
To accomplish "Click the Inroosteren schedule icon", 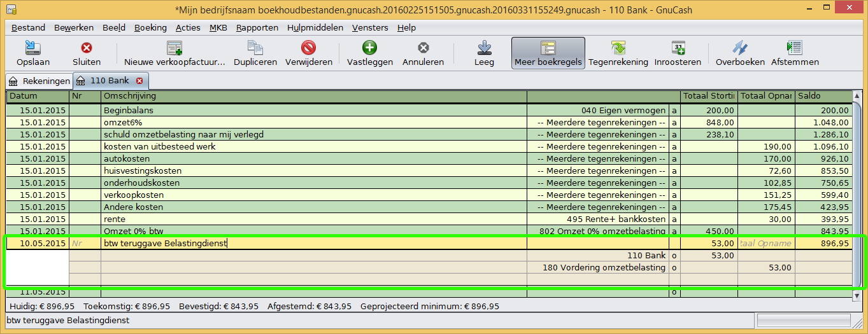I will tap(678, 48).
